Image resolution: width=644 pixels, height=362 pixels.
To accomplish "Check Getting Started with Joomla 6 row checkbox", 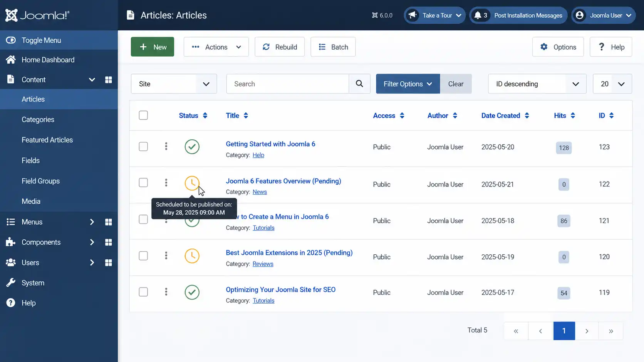I will (x=143, y=147).
